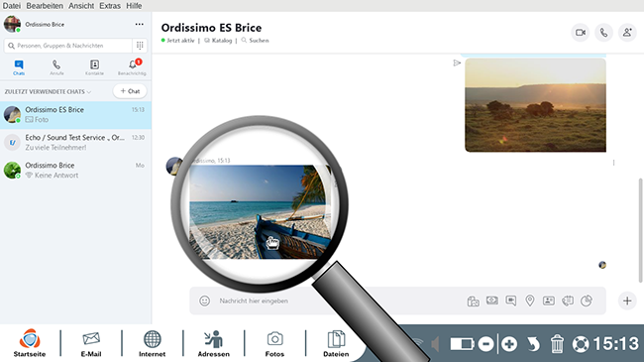The height and width of the screenshot is (362, 644).
Task: Open the Echo / Sound Test Service chat
Action: (x=75, y=143)
